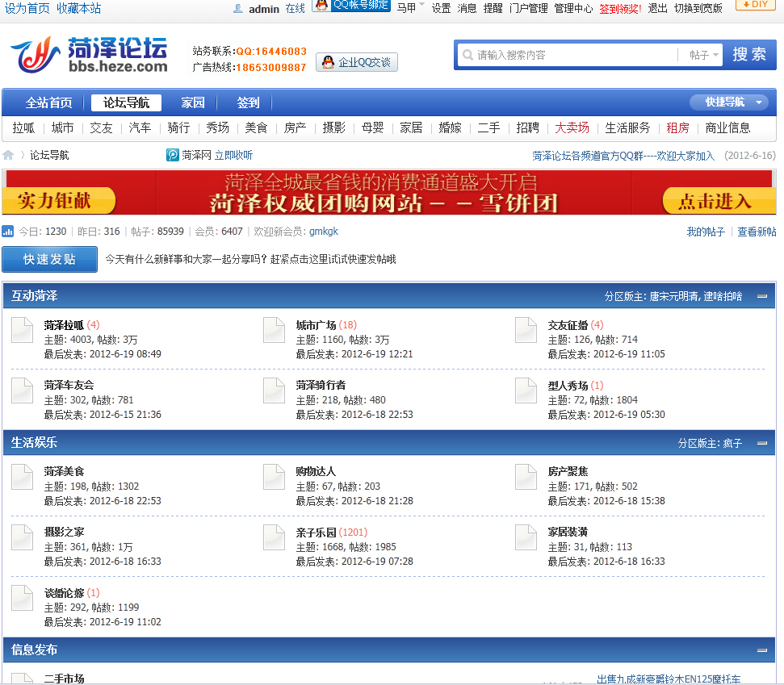Open 拉呱 in the sub navigation
The width and height of the screenshot is (784, 685).
pos(23,128)
